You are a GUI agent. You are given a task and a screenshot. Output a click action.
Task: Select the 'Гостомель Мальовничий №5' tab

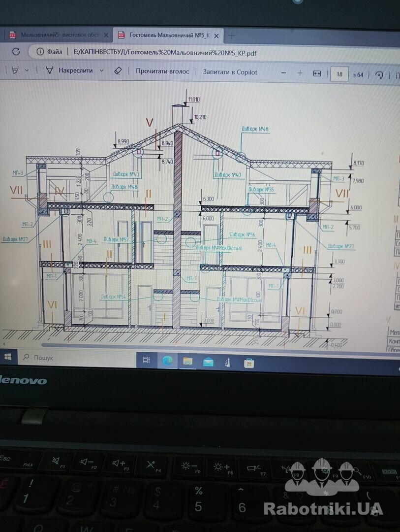(168, 35)
